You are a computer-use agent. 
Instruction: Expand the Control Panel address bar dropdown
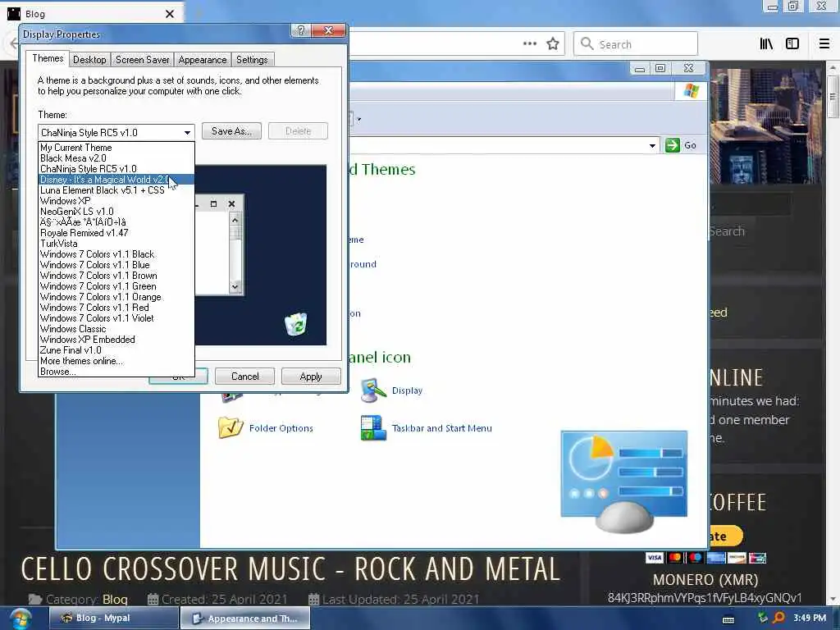652,146
